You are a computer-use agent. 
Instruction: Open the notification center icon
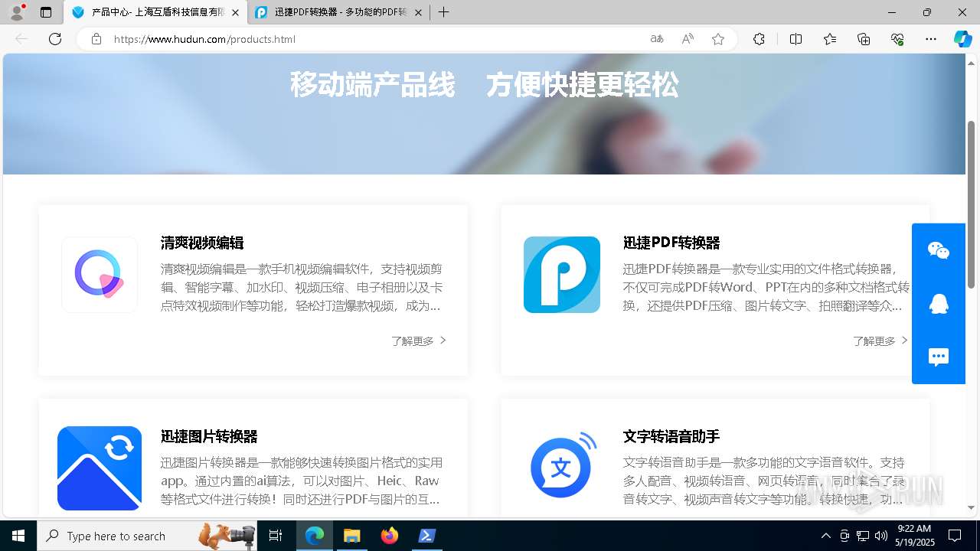(x=955, y=536)
